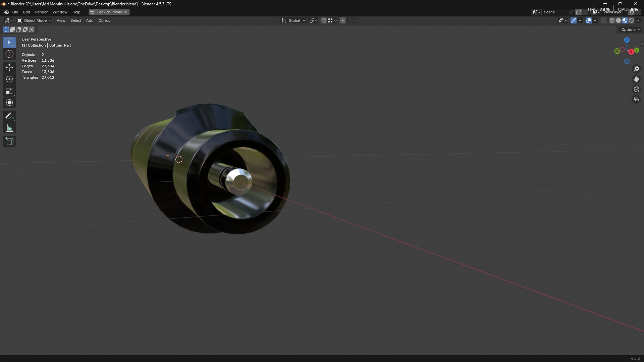The width and height of the screenshot is (644, 362).
Task: Set selection mode to intersect
Action: tap(32, 29)
